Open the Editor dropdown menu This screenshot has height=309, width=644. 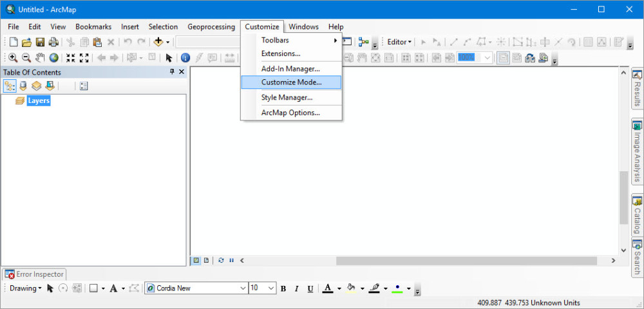(399, 42)
